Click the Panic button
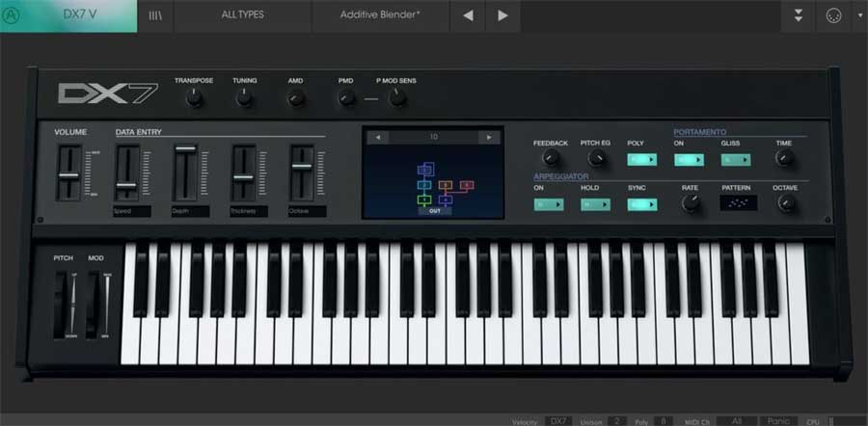 click(x=778, y=421)
